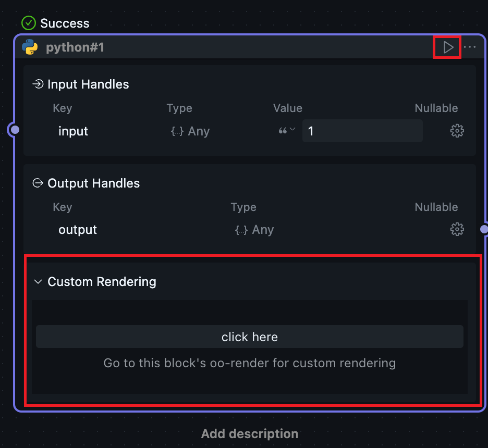Collapse the Custom Rendering section

coord(38,282)
